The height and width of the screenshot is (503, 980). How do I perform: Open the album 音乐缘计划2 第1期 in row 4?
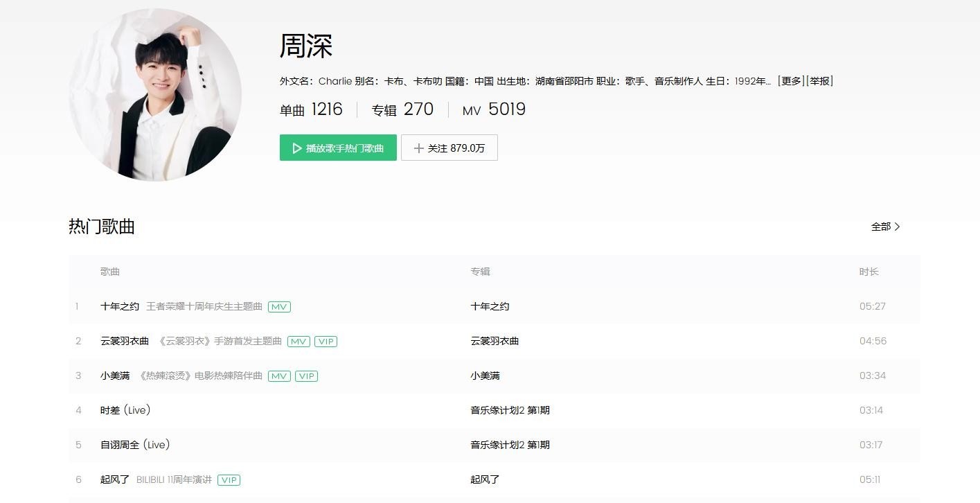(x=510, y=410)
